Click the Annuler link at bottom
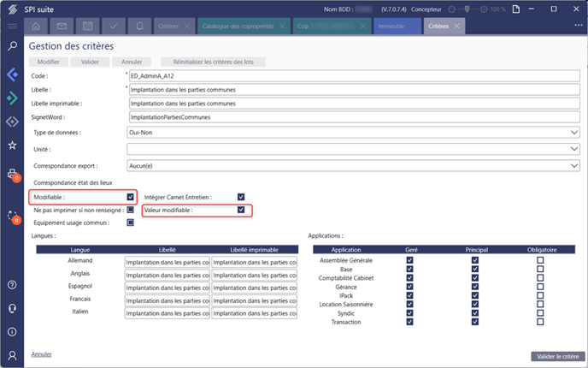Screen dimensions: 588x368 click(41, 354)
